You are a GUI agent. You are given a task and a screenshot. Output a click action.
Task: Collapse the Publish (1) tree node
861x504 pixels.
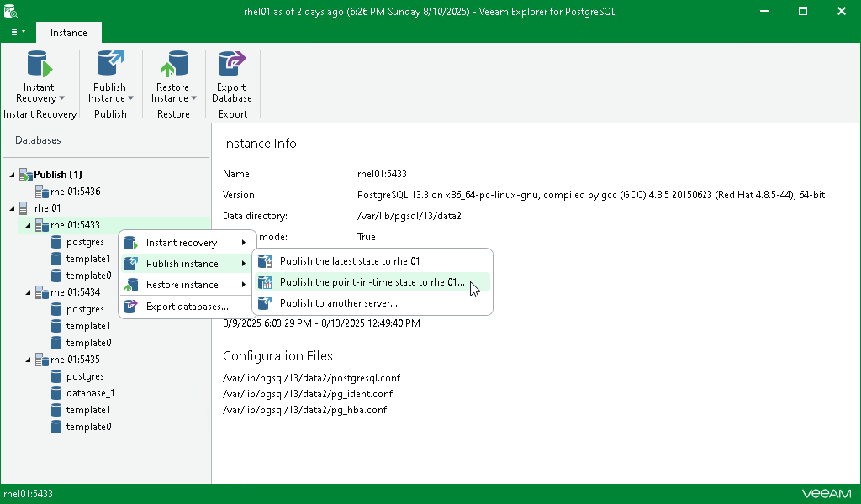coord(12,175)
